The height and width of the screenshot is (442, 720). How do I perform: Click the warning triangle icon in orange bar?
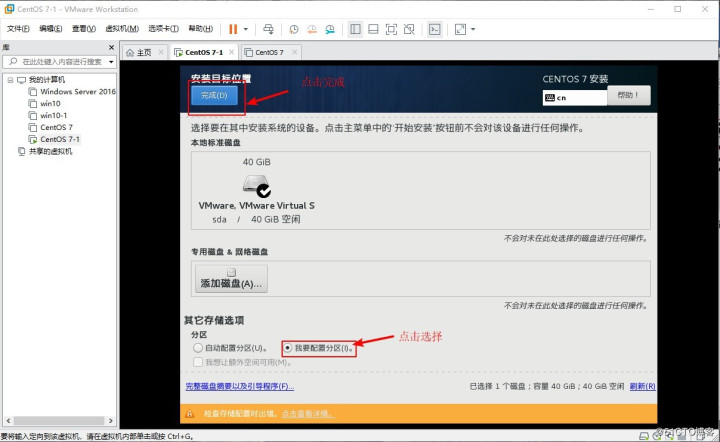190,414
